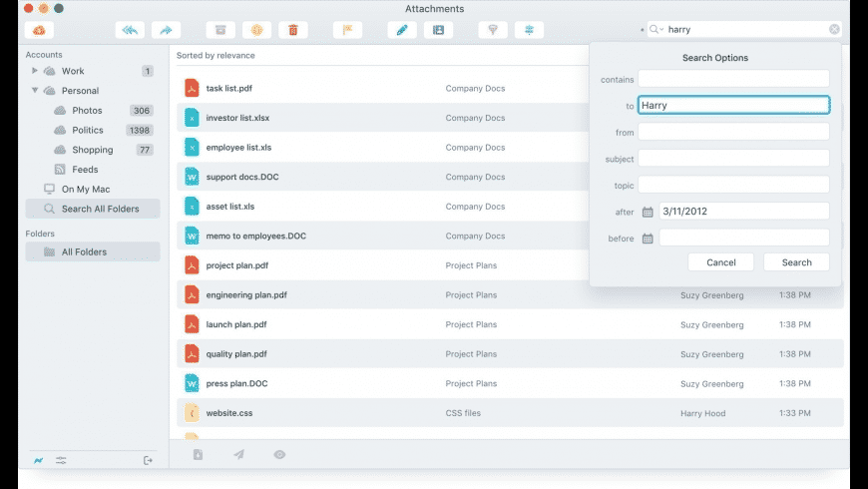The image size is (868, 489).
Task: Click the round orange spam icon
Action: click(256, 30)
